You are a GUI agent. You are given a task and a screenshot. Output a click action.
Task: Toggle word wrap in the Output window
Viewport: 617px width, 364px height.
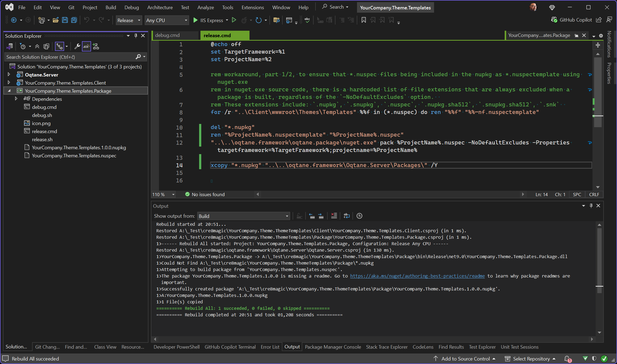346,216
